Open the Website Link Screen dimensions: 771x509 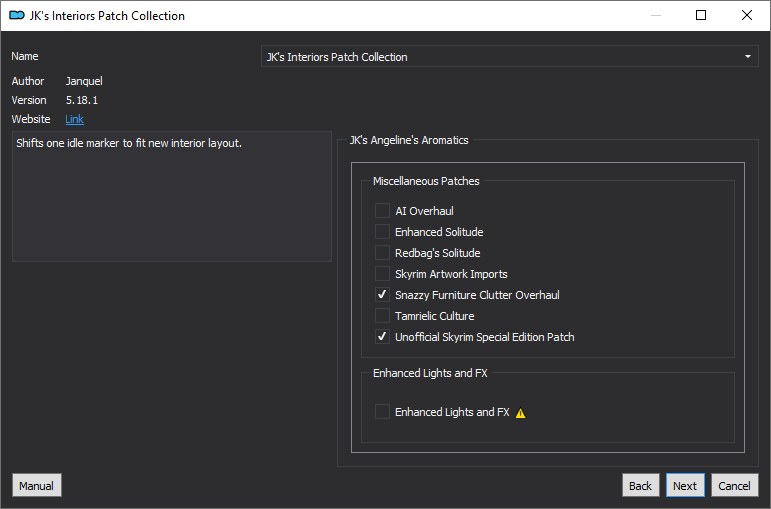[74, 119]
